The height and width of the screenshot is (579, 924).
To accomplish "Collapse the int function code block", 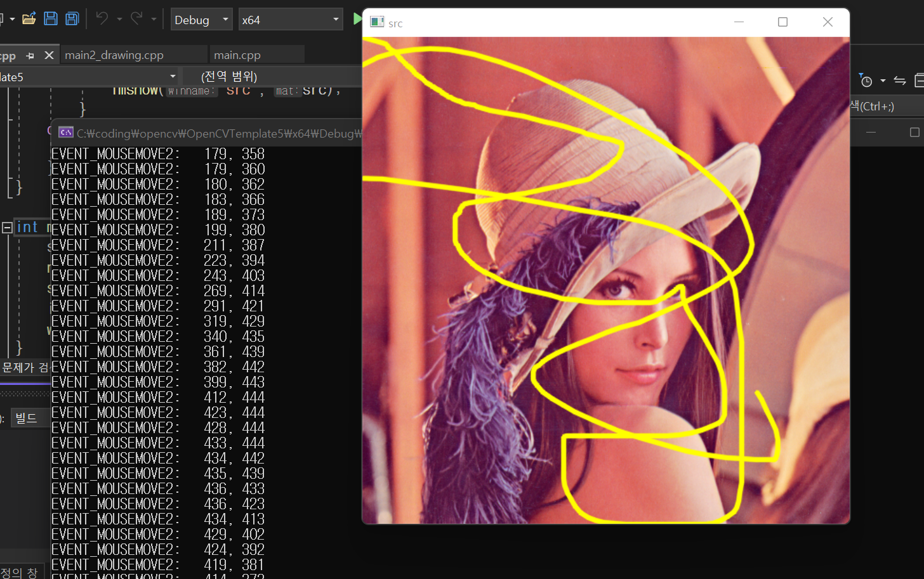I will click(x=7, y=227).
